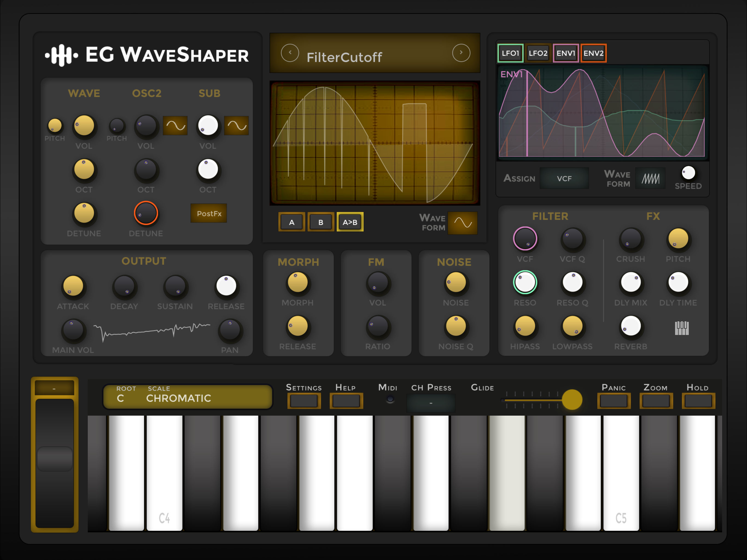This screenshot has height=560, width=747.
Task: Click the EG WaveShaper logo
Action: tap(147, 55)
